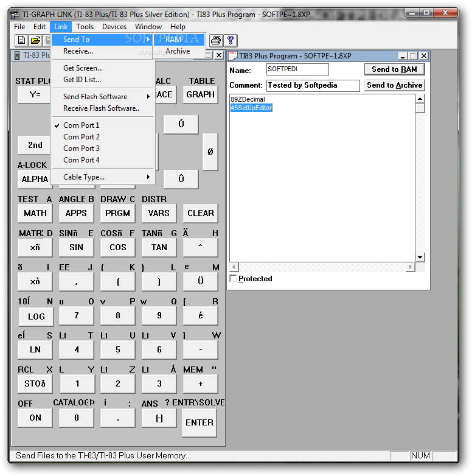Click the 2nd calculator key
The height and width of the screenshot is (476, 472).
[x=35, y=145]
